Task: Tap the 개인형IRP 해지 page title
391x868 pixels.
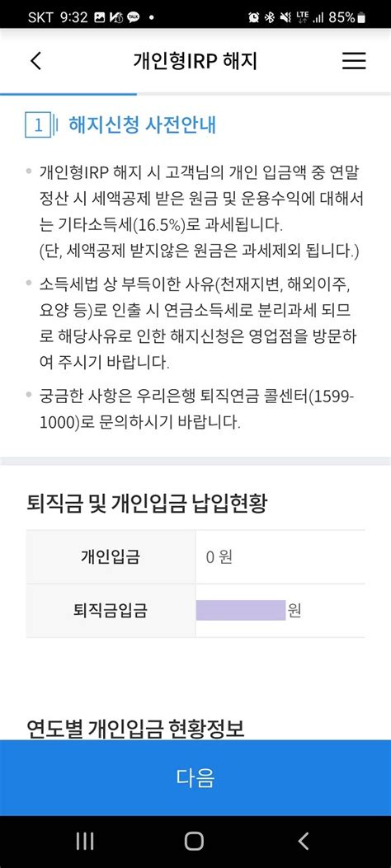Action: (195, 61)
